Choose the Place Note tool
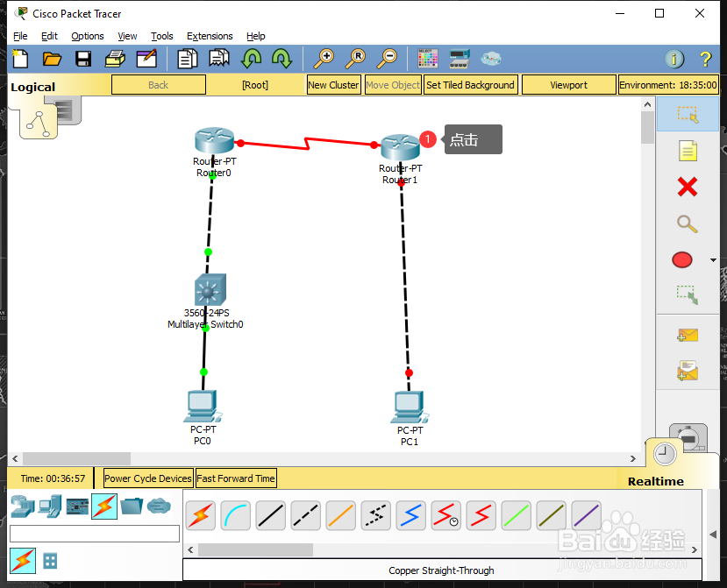This screenshot has height=588, width=727. pos(688,151)
